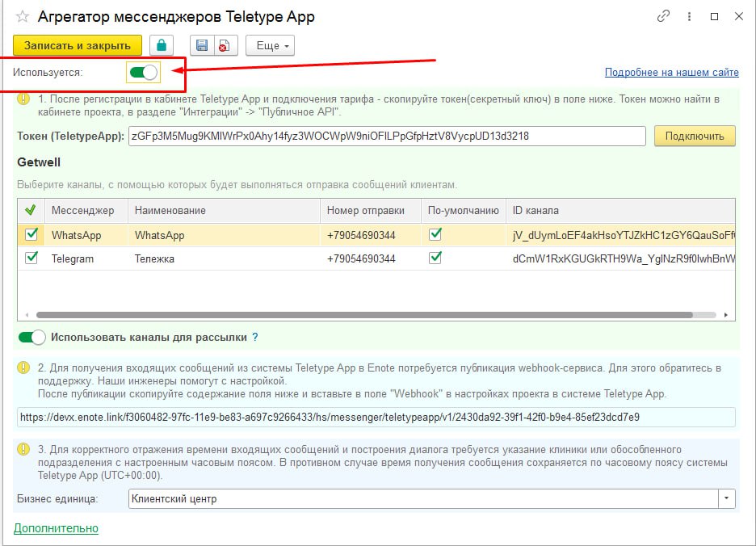Expand the Бизнес единица dropdown list
Screen dimensions: 756x546
pyautogui.click(x=726, y=498)
